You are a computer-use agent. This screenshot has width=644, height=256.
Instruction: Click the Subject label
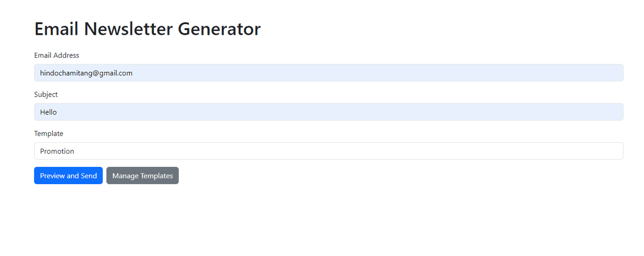(46, 95)
